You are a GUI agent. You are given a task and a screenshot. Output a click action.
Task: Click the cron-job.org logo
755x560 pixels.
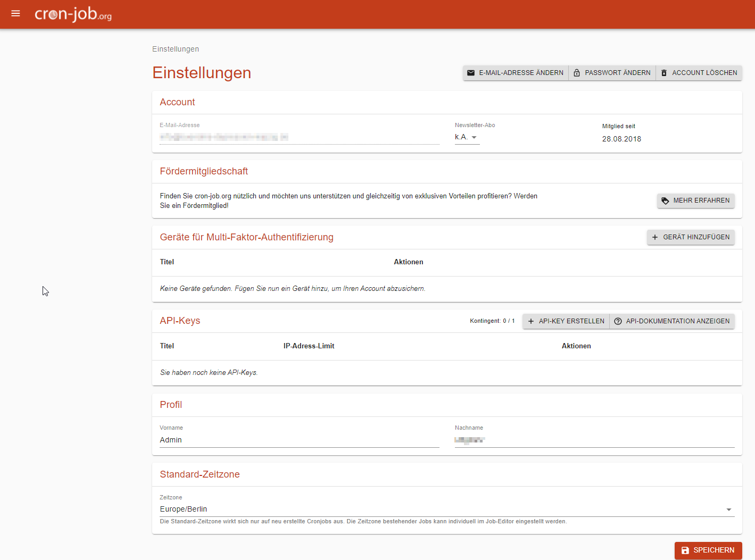(73, 14)
